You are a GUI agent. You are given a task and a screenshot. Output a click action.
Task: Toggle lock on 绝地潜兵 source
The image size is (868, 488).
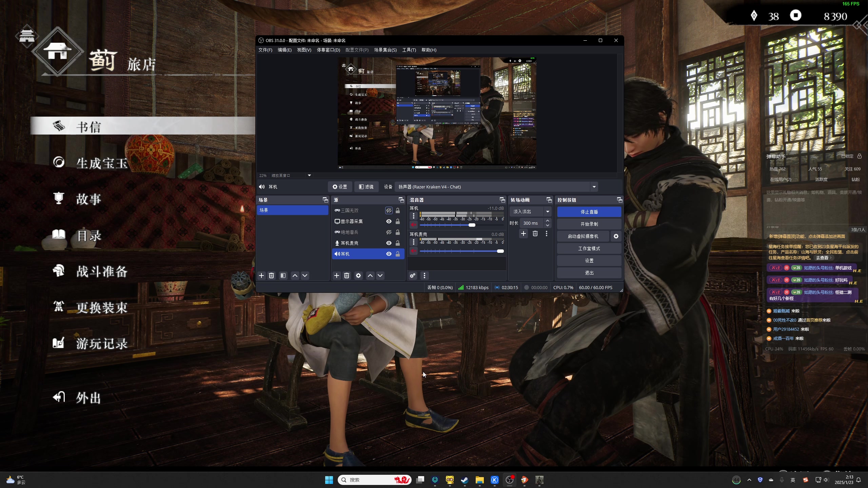tap(398, 232)
